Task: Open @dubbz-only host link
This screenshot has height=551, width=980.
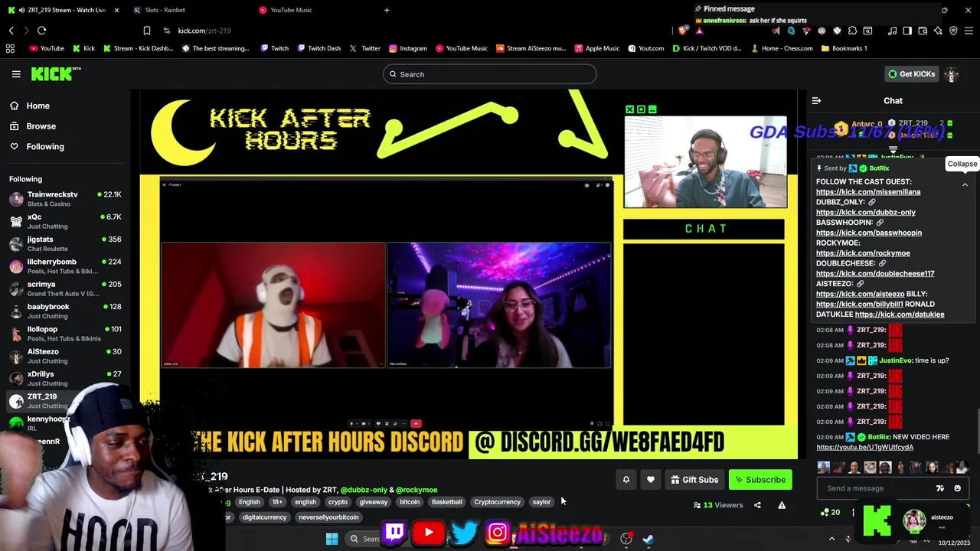Action: pyautogui.click(x=364, y=490)
